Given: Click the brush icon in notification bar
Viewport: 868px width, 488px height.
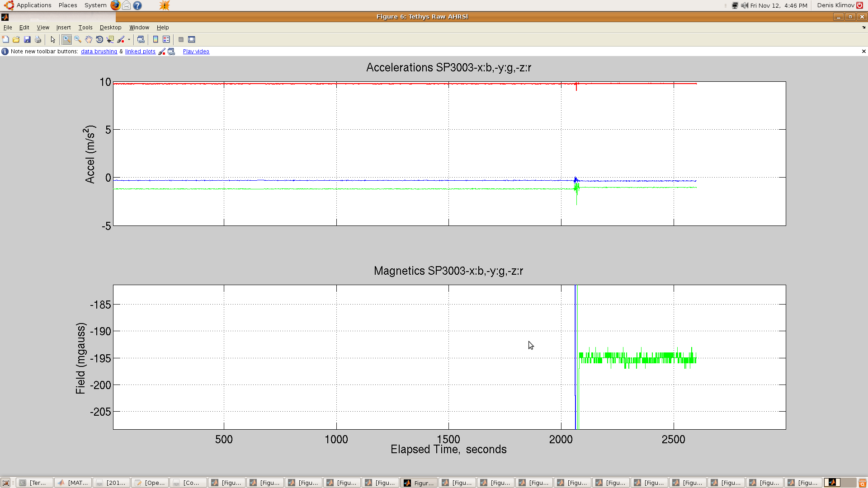Looking at the screenshot, I should click(162, 52).
